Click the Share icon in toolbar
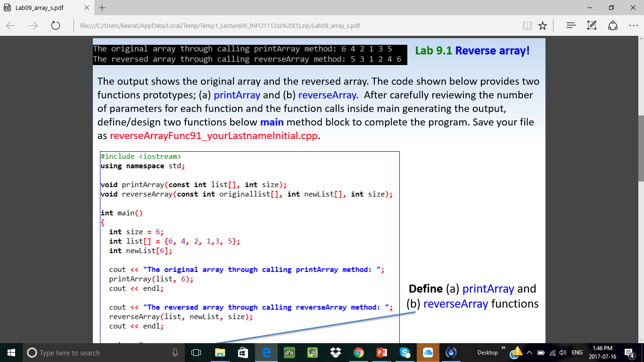Image resolution: width=644 pixels, height=362 pixels. (612, 25)
